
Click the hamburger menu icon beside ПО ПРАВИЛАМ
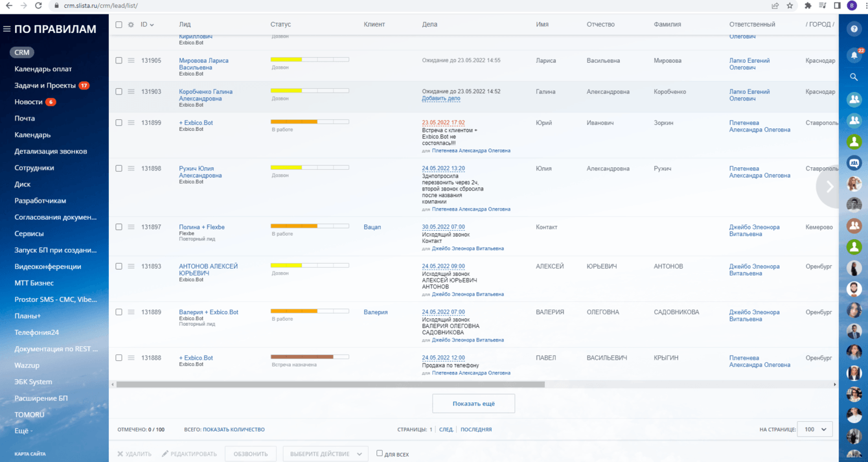[7, 29]
